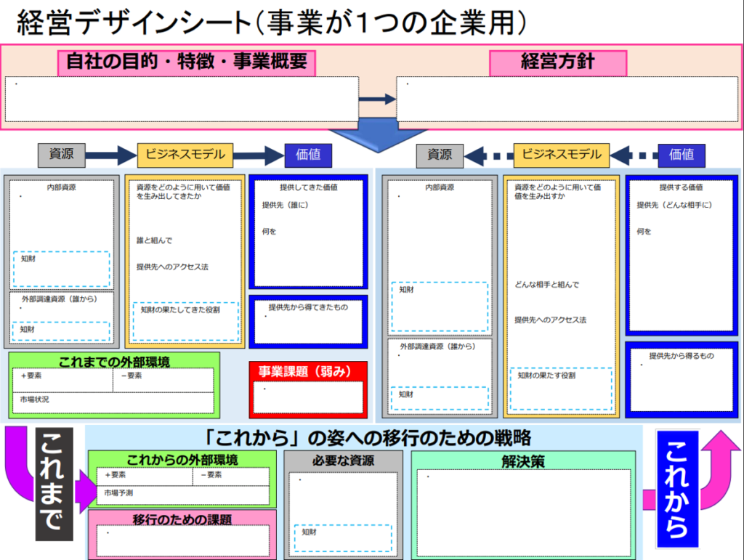Click the 移行のための課題 text box
Screen dimensions: 744x560
tap(182, 541)
